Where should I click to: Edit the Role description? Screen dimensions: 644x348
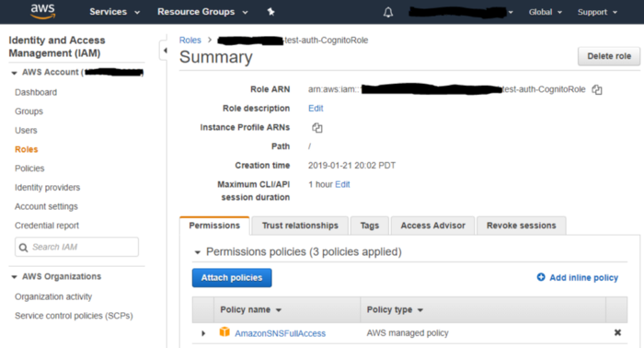click(x=316, y=109)
